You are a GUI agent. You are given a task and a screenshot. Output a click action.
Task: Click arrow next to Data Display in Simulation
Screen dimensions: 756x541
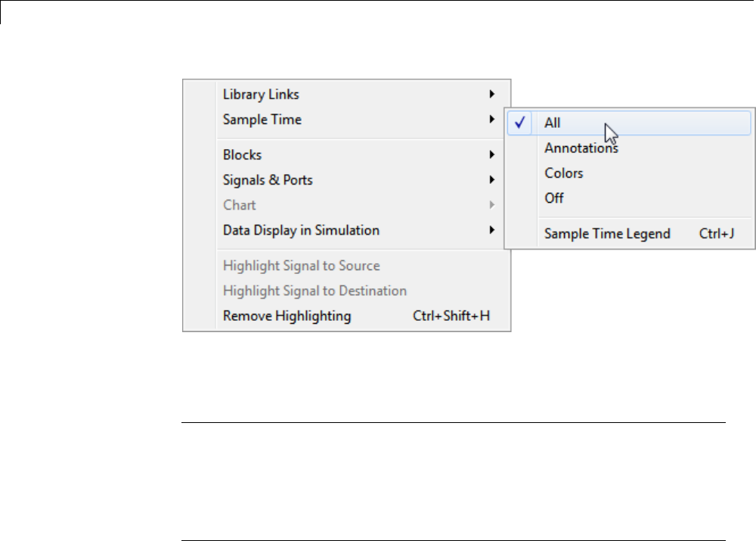[x=491, y=230]
